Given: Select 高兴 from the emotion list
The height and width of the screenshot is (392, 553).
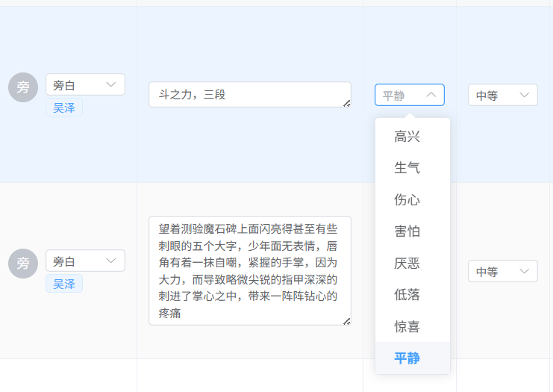Looking at the screenshot, I should click(x=407, y=137).
